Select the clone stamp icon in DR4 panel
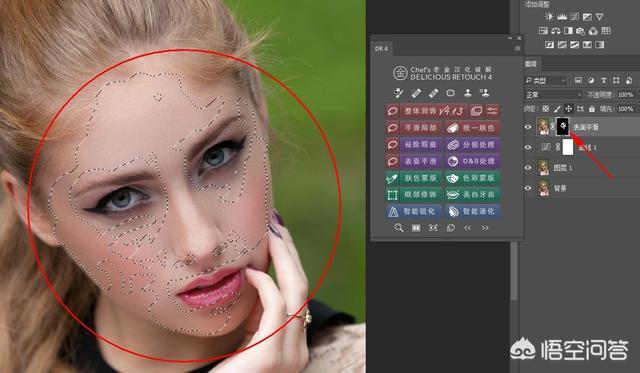This screenshot has width=640, height=373. (468, 93)
